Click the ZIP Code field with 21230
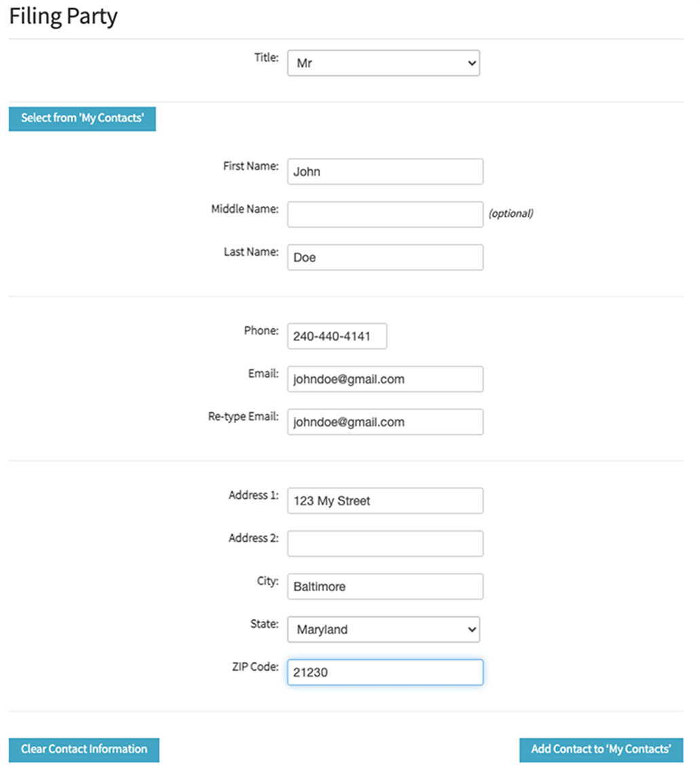The width and height of the screenshot is (700, 773). tap(385, 673)
